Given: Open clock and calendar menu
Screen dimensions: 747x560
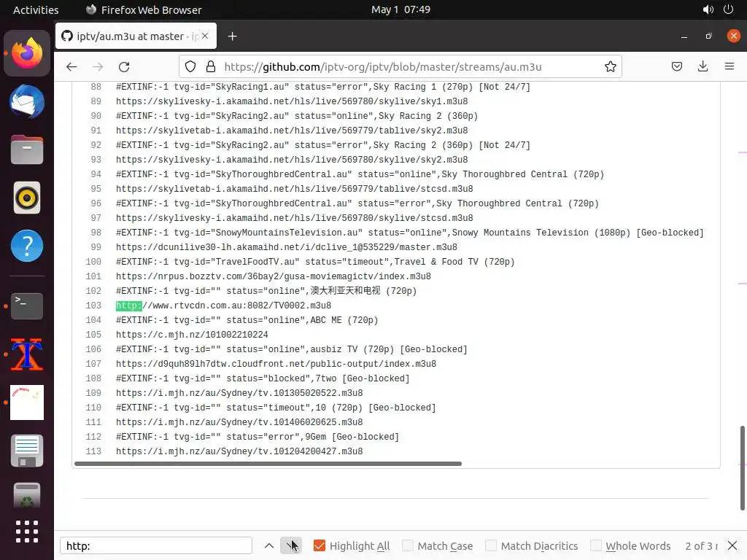Looking at the screenshot, I should pos(400,9).
